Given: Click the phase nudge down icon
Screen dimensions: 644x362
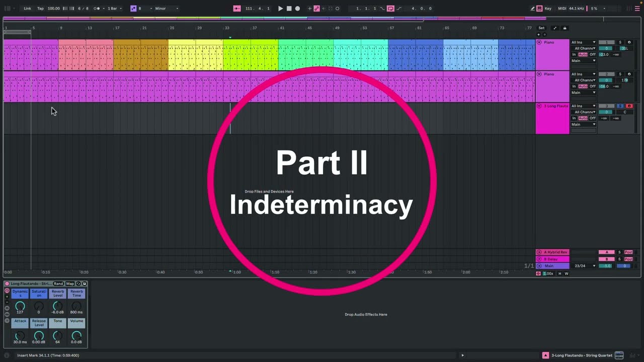Looking at the screenshot, I should (x=65, y=9).
